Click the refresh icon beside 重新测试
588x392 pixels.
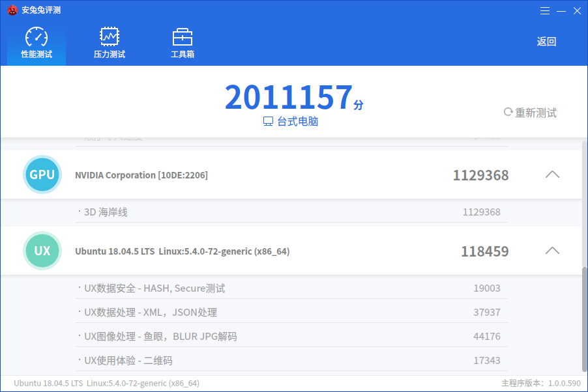pyautogui.click(x=508, y=112)
